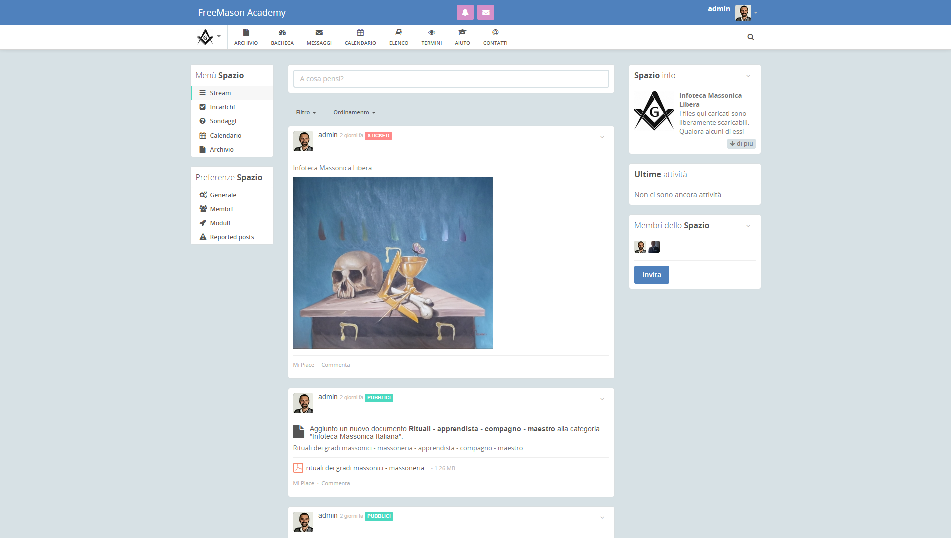Screen dimensions: 951x538
Task: Open Bacheca in the top navigation
Action: pos(282,37)
